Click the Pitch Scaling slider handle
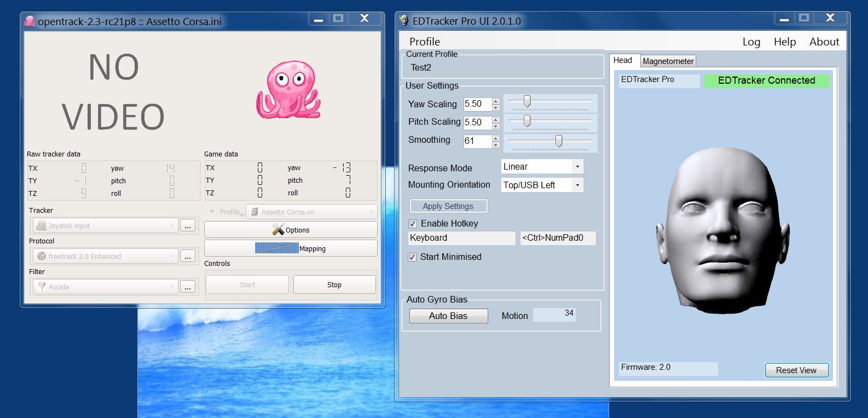Image resolution: width=868 pixels, height=418 pixels. (x=527, y=120)
